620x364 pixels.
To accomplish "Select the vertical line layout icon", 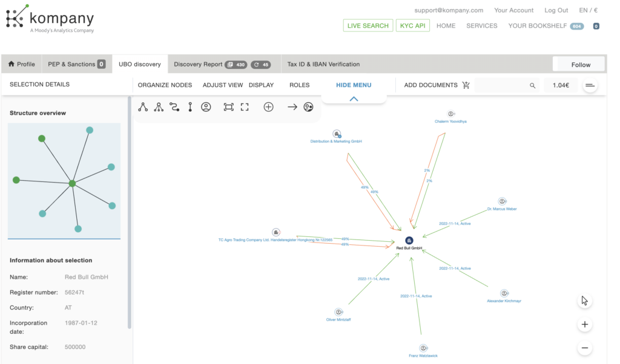I will click(x=190, y=107).
